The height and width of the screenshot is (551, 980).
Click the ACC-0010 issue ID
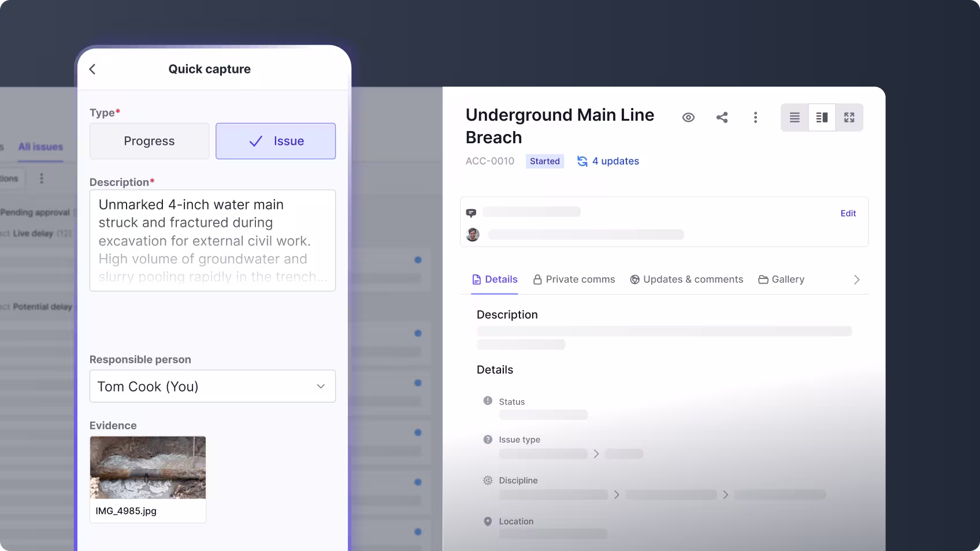click(490, 161)
